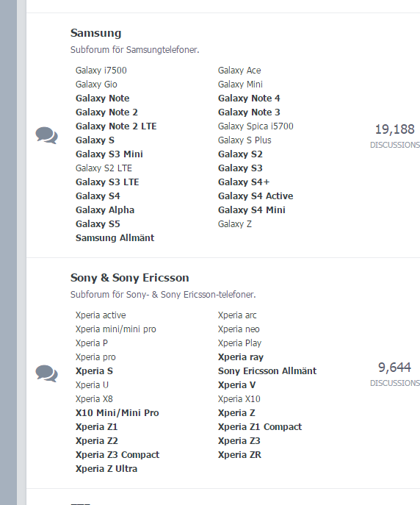Select Sony Ericsson Allmänt link
This screenshot has width=420, height=505.
tap(267, 371)
